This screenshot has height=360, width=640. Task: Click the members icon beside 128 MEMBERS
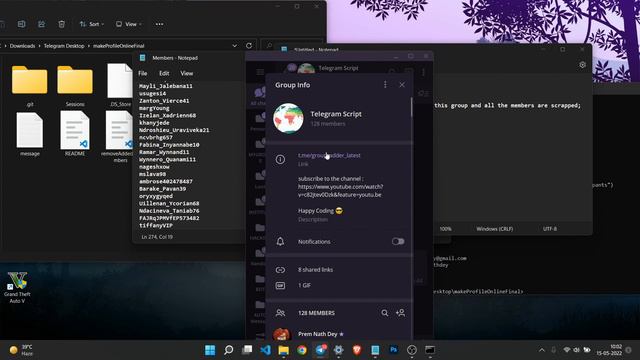[x=280, y=313]
